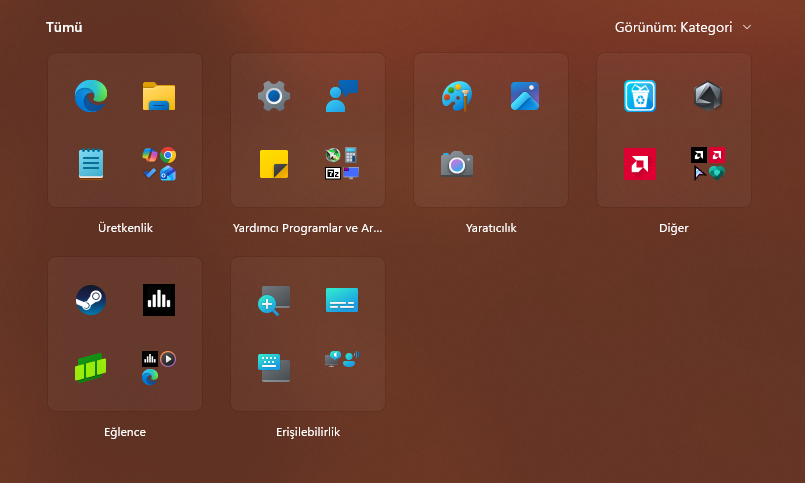Open File Explorer folder icon
The image size is (805, 483).
(159, 96)
